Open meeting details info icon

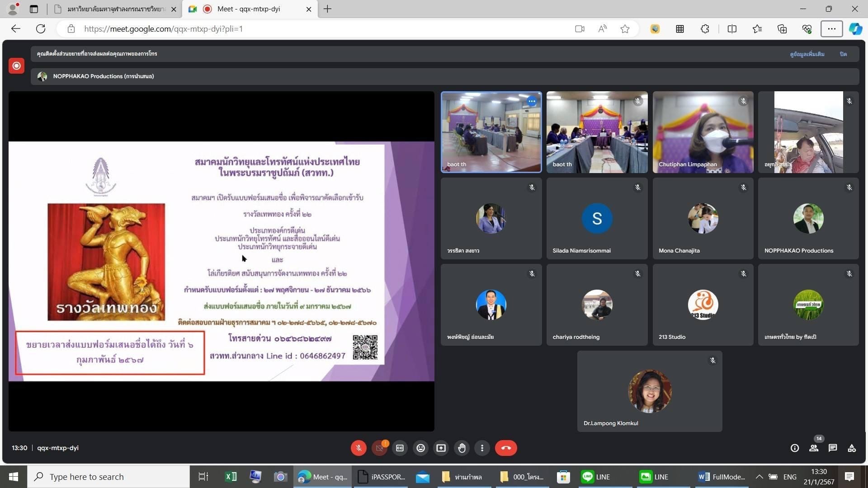click(794, 448)
